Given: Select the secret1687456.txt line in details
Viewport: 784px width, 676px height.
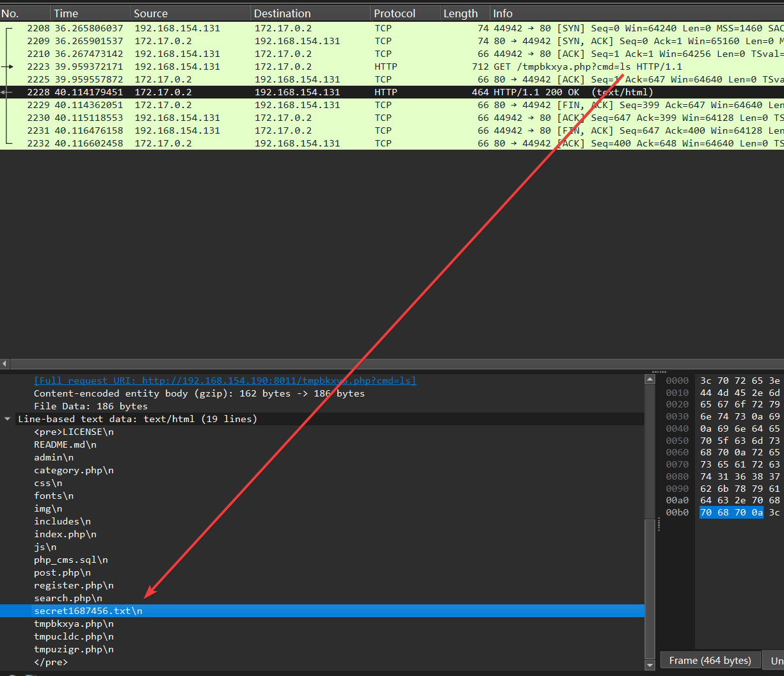Looking at the screenshot, I should pyautogui.click(x=88, y=611).
